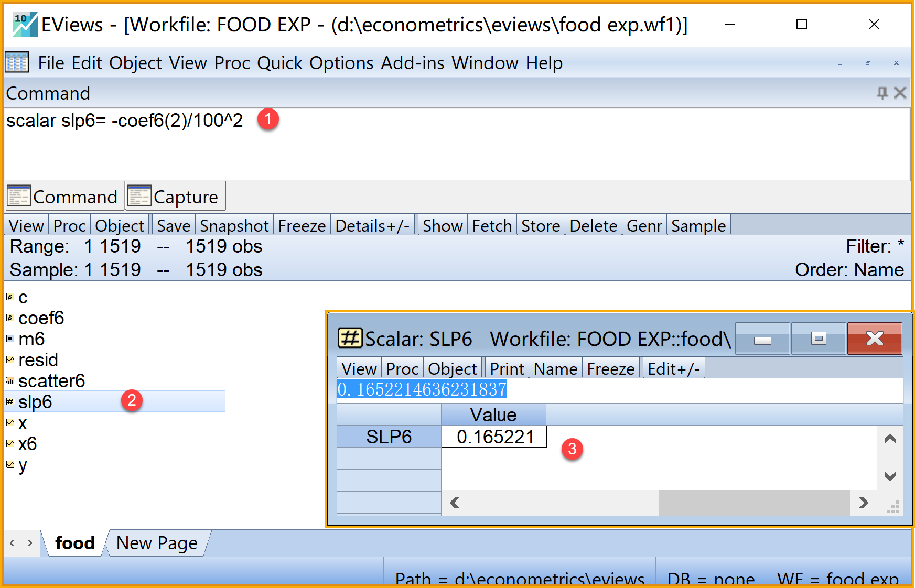The image size is (915, 588).
Task: Toggle Edit+/- in the scalar window
Action: pos(673,369)
